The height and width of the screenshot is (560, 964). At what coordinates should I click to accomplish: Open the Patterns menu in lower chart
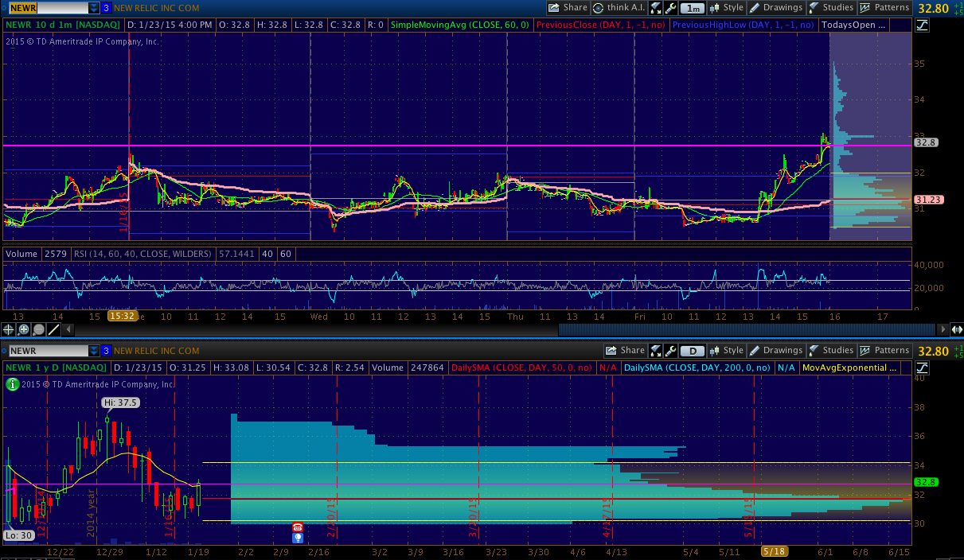pyautogui.click(x=884, y=351)
